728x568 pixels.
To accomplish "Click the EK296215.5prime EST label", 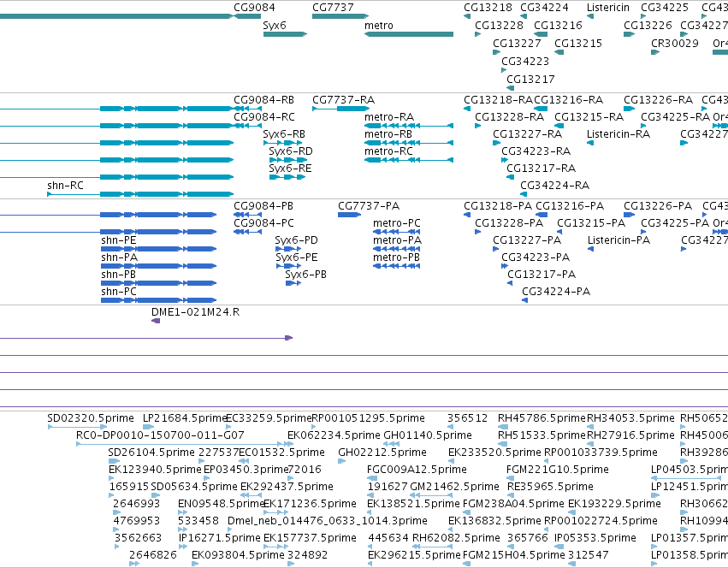I will [x=414, y=555].
